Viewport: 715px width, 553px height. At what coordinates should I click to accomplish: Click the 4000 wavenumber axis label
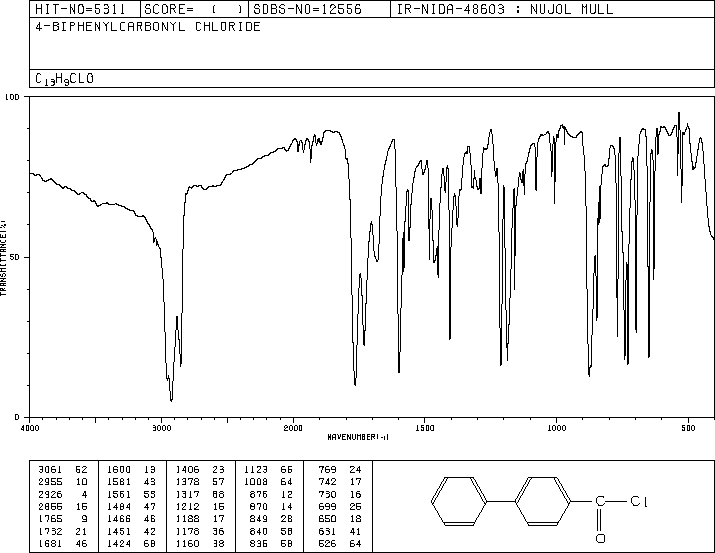click(30, 428)
